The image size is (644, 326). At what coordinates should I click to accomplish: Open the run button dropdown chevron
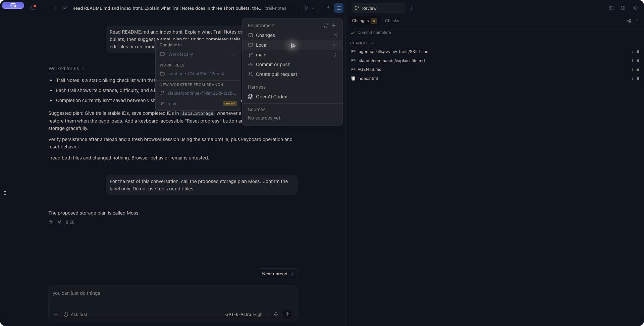[313, 8]
